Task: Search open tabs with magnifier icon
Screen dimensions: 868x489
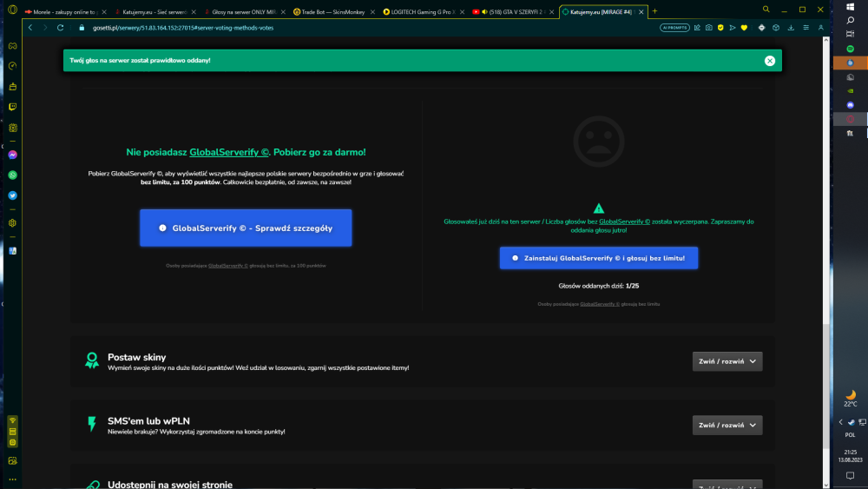Action: (766, 10)
